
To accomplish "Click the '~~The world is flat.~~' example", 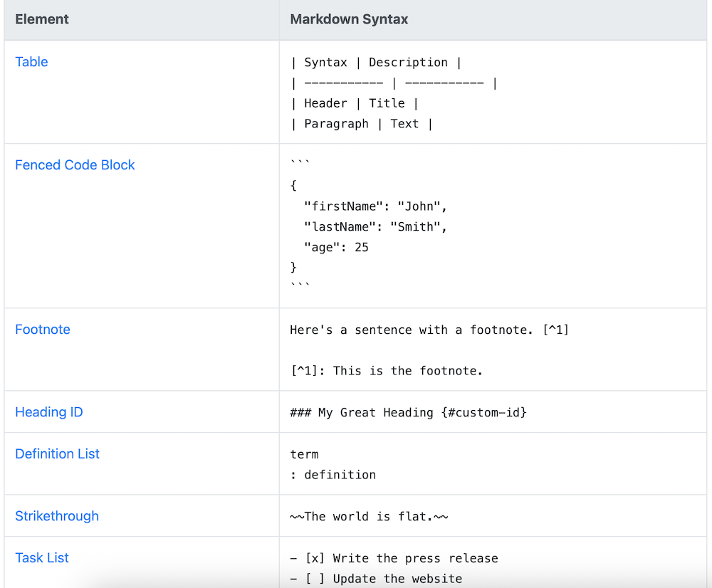I will click(369, 517).
